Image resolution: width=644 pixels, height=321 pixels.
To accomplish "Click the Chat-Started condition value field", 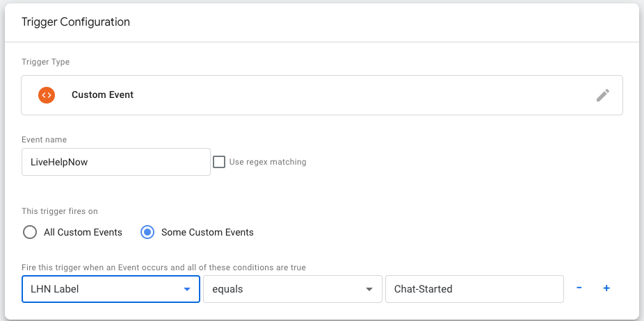I will pyautogui.click(x=474, y=289).
